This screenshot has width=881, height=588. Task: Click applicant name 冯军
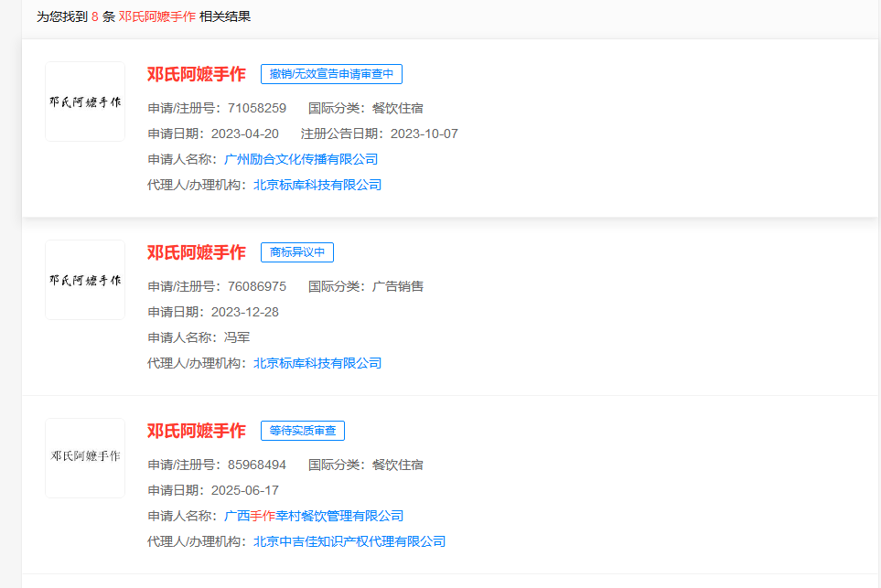(237, 337)
